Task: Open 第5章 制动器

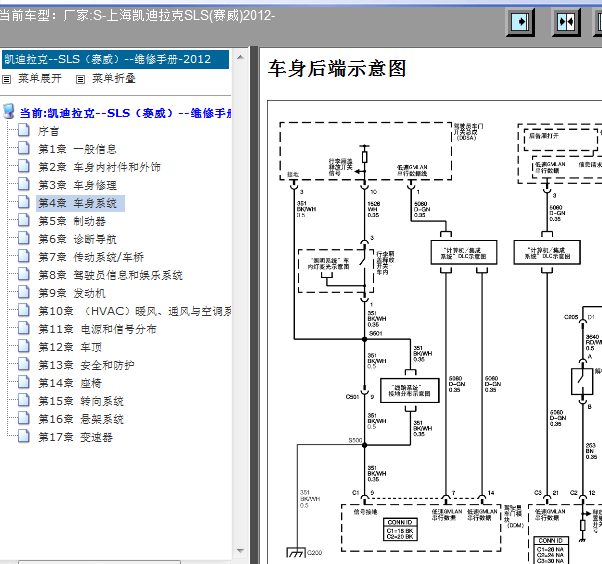Action: tap(72, 221)
